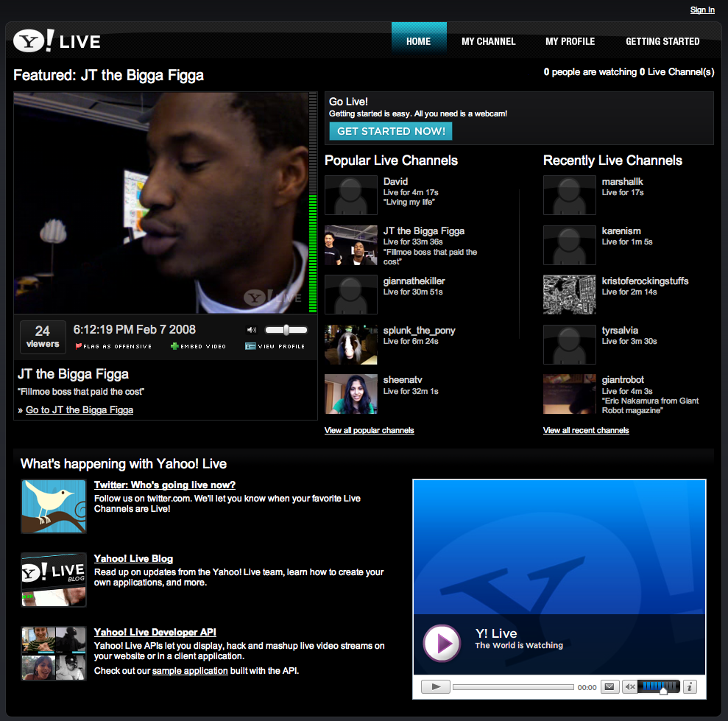This screenshot has height=721, width=728.
Task: Click the splunk_the_pony channel name
Action: (x=420, y=330)
